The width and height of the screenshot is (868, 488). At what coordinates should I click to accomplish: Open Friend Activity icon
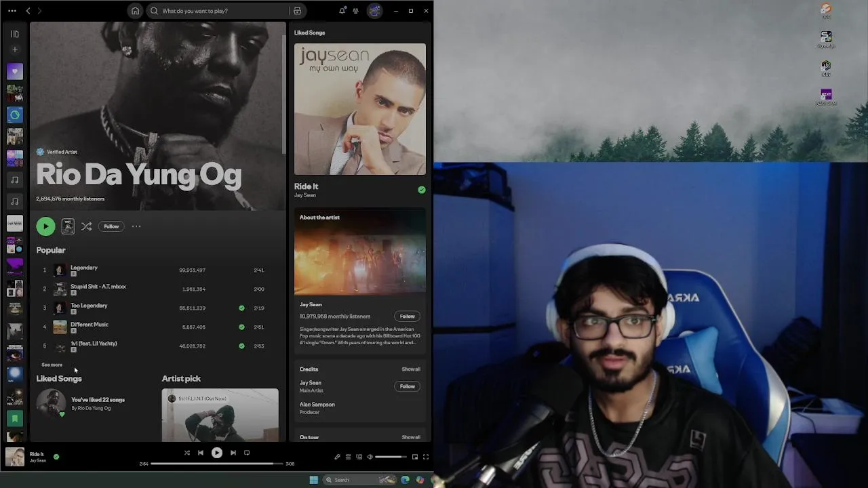pyautogui.click(x=355, y=11)
